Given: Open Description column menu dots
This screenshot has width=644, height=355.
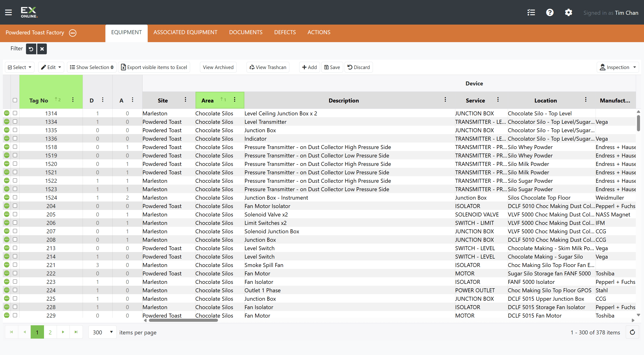Looking at the screenshot, I should tap(445, 99).
